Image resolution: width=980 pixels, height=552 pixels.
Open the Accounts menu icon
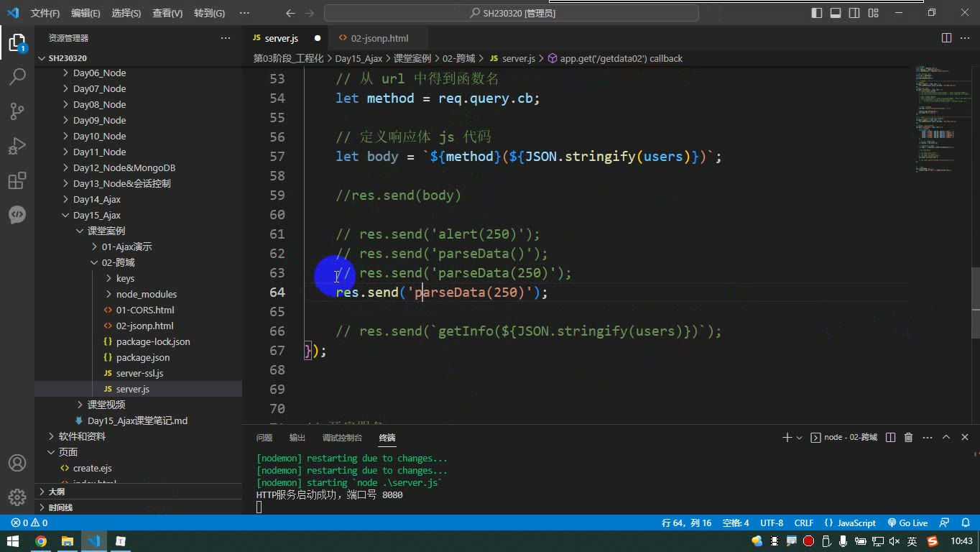[x=17, y=463]
